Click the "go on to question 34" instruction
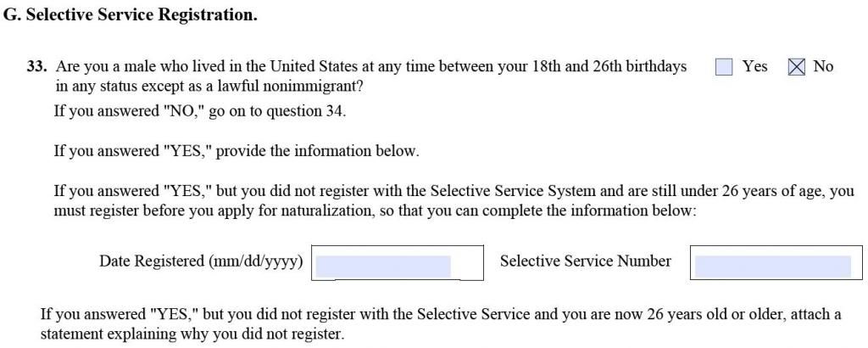The image size is (868, 348). (200, 111)
